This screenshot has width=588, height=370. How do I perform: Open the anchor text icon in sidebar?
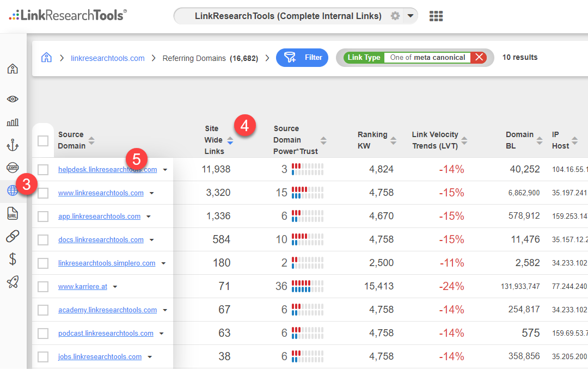pyautogui.click(x=13, y=145)
